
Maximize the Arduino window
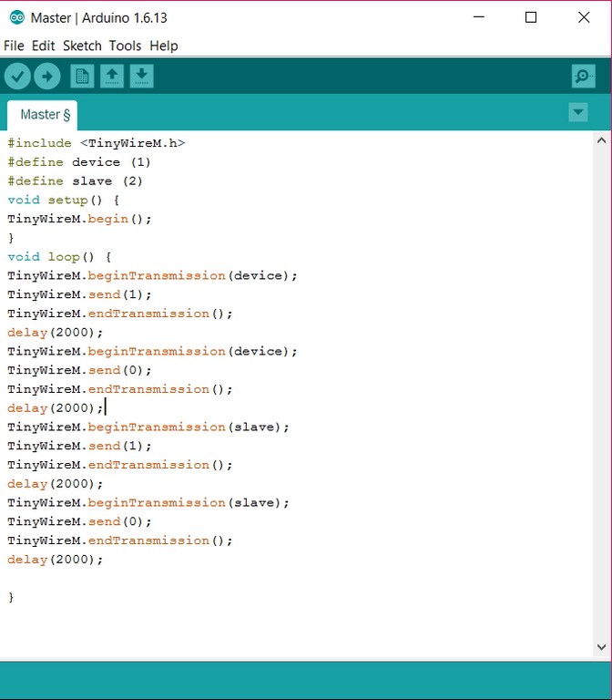pyautogui.click(x=531, y=17)
